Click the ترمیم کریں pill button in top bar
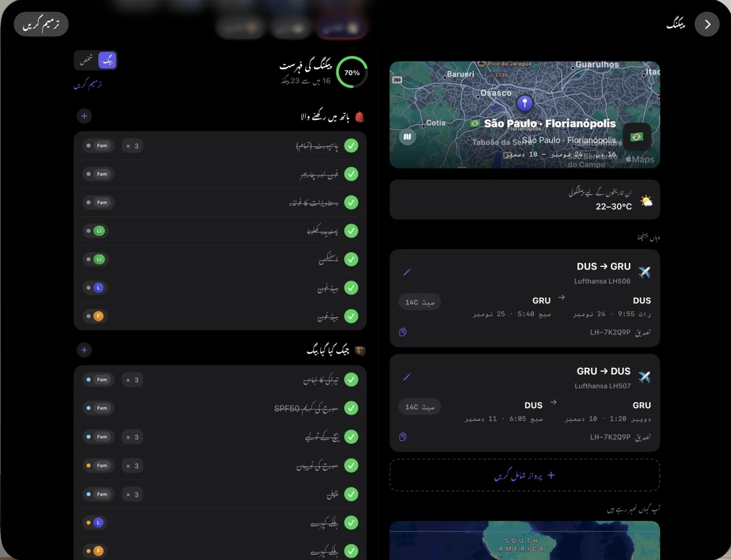Screen dimensions: 731x560 41,24
